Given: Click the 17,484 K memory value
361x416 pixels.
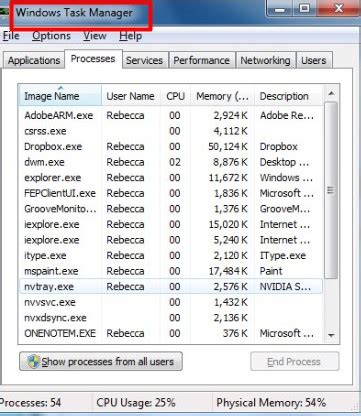Looking at the screenshot, I should (x=228, y=271).
